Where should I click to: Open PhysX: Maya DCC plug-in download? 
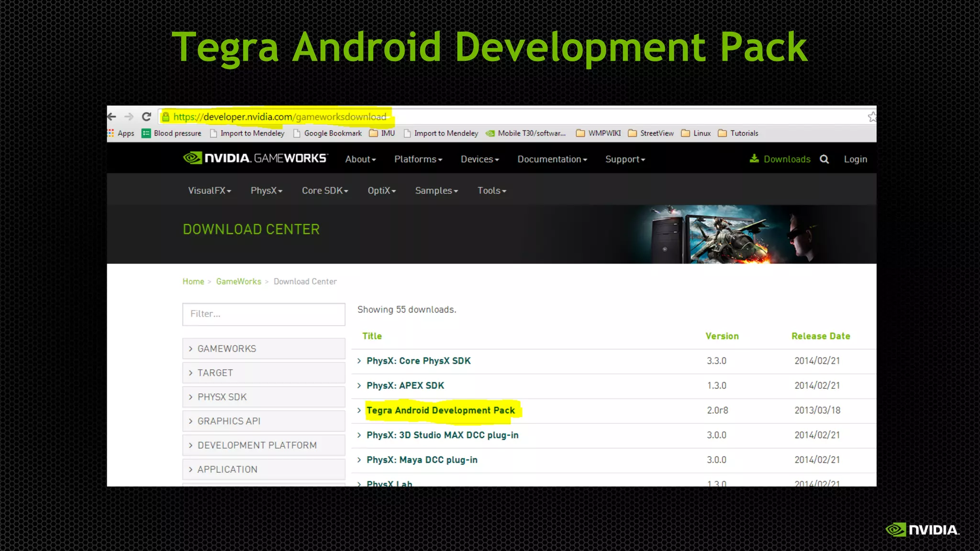coord(422,460)
